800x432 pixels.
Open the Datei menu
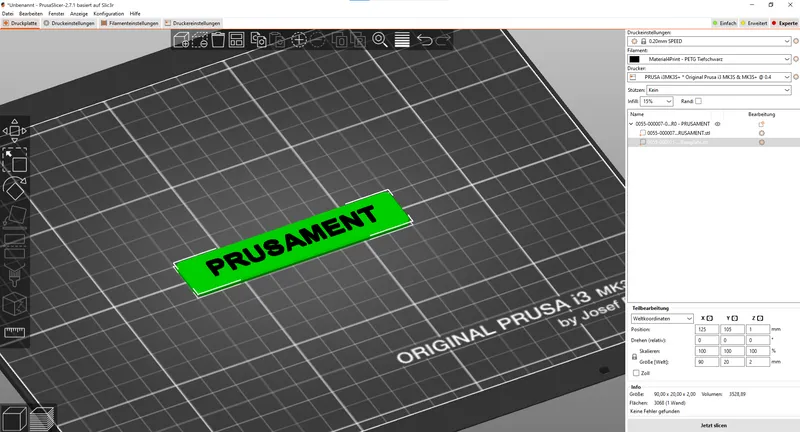(x=8, y=14)
